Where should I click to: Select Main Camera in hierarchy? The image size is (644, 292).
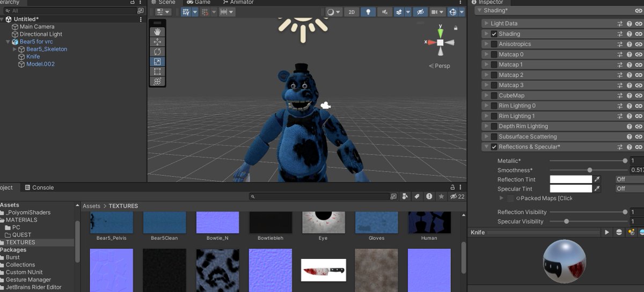point(37,27)
